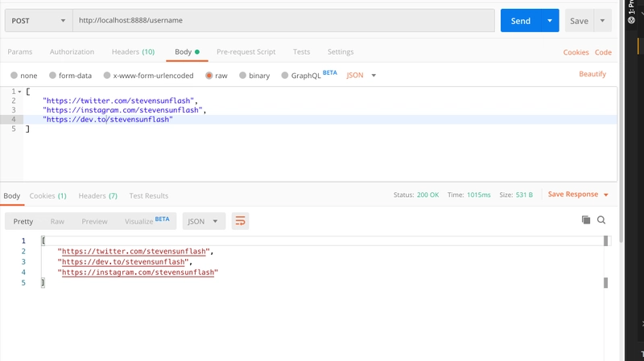The image size is (644, 361).
Task: Open the response Headers (7) tab
Action: 97,195
